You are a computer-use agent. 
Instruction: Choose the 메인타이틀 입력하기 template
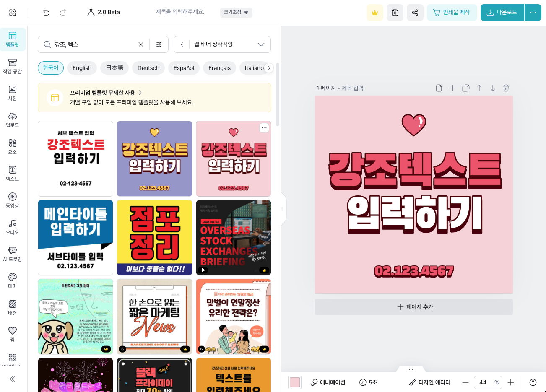[x=75, y=237]
